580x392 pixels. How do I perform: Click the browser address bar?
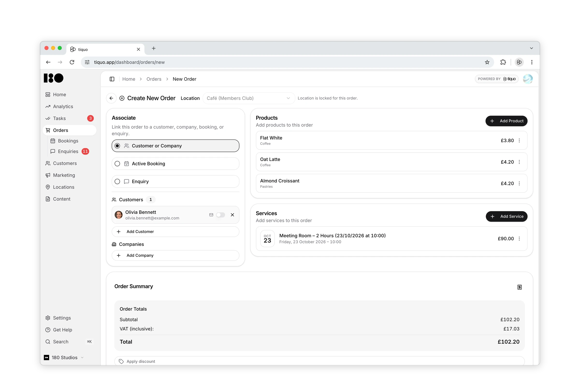click(287, 62)
